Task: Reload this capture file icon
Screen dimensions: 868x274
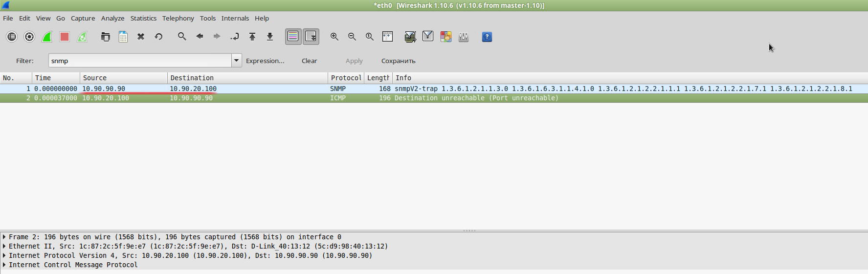Action: coord(158,37)
